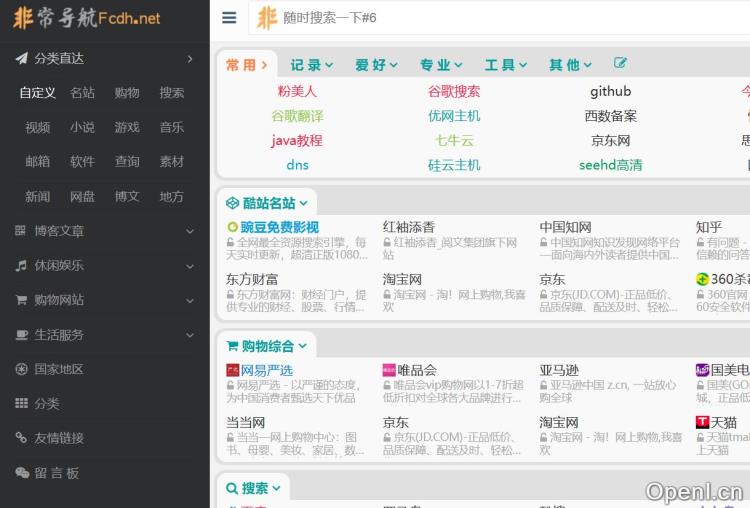Open the 当当网 shopping entry
Viewport: 750px width, 508px height.
(x=245, y=422)
